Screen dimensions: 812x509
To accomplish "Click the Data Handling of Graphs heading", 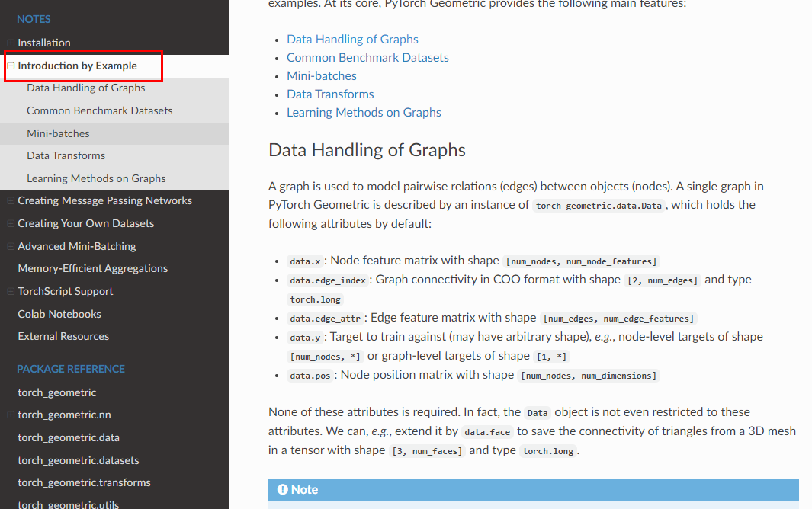I will [367, 150].
